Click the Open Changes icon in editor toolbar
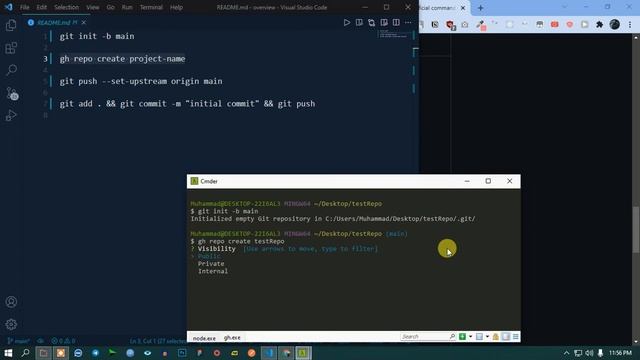 (x=371, y=22)
